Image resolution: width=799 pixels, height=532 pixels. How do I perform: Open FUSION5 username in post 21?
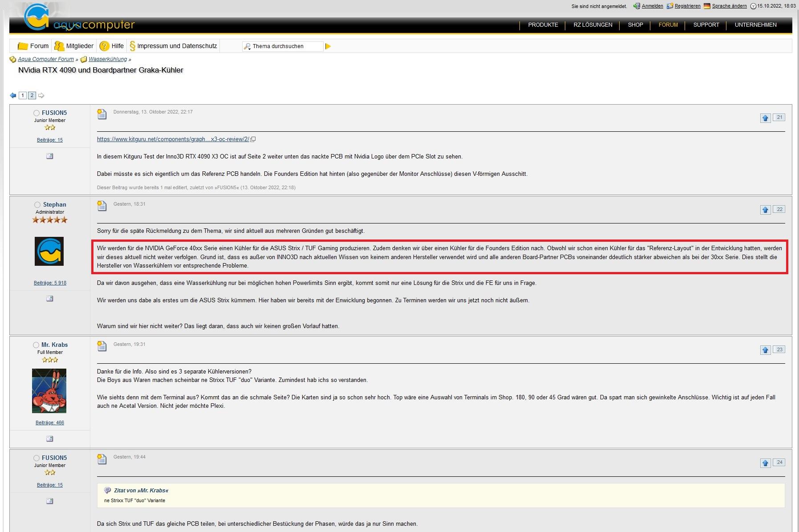(54, 113)
